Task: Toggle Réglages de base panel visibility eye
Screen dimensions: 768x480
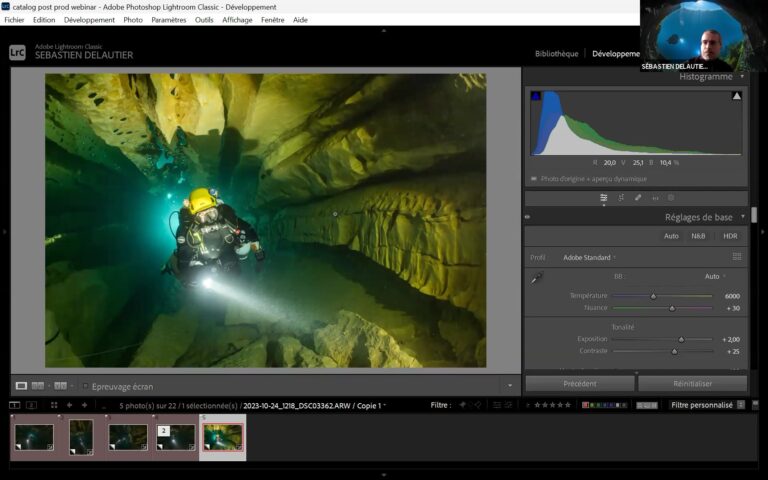Action: tap(528, 217)
